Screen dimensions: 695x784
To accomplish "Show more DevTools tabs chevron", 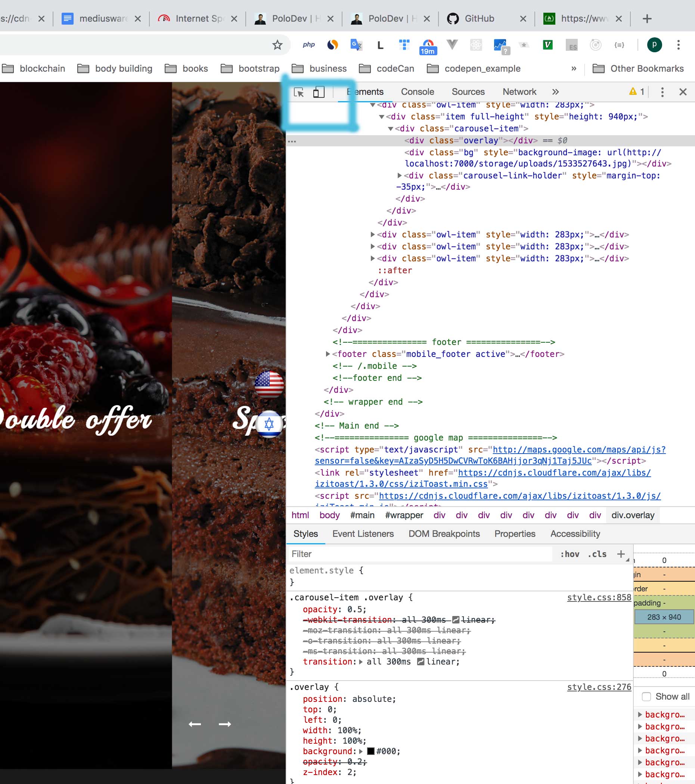I will pos(555,92).
